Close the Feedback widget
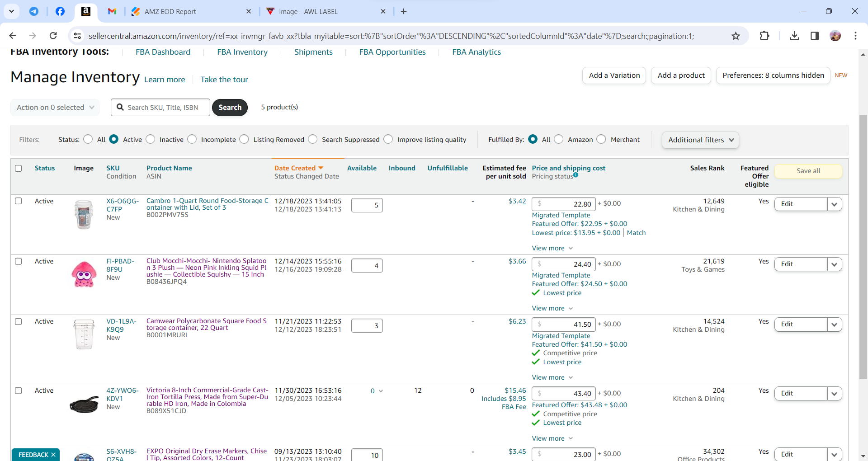The width and height of the screenshot is (868, 461). (x=53, y=455)
